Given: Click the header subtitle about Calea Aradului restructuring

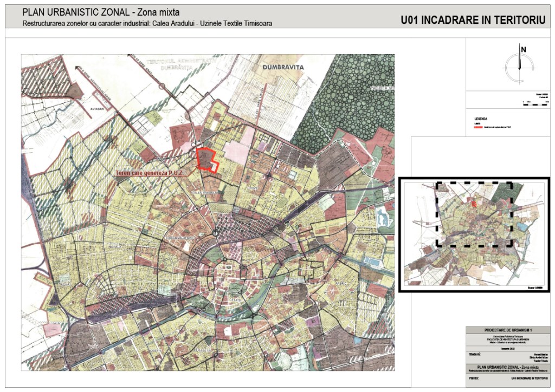Looking at the screenshot, I should (147, 24).
